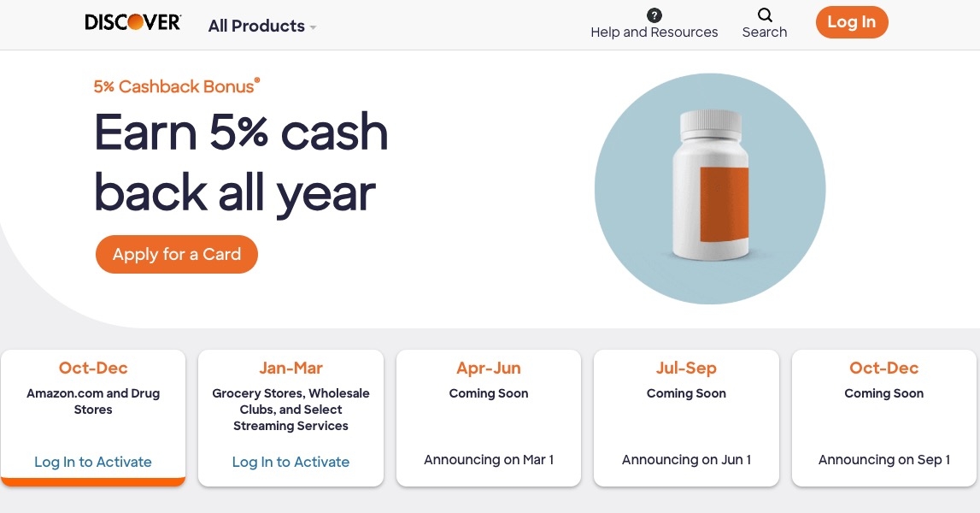Click Announcing on Mar 1 text
This screenshot has height=513, width=980.
(488, 459)
